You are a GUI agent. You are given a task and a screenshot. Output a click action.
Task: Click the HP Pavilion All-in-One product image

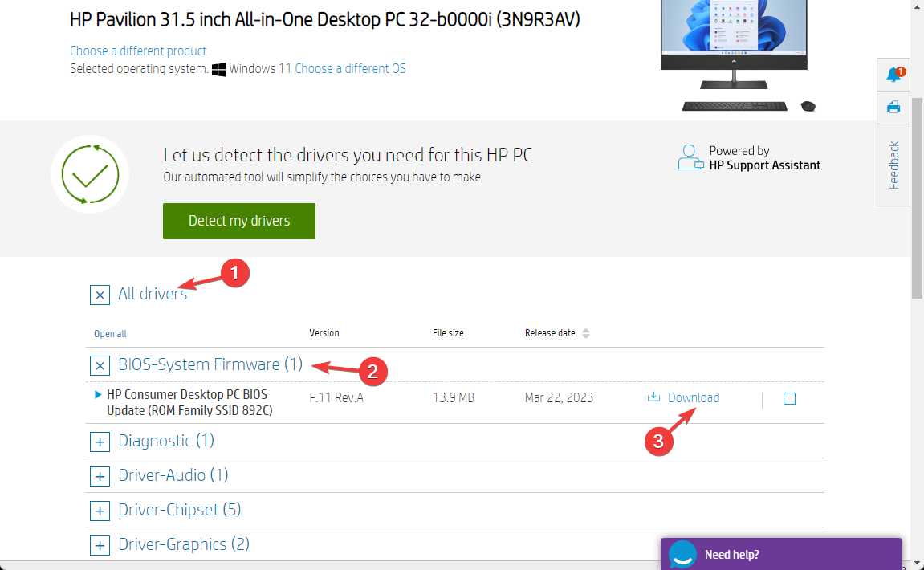point(738,56)
